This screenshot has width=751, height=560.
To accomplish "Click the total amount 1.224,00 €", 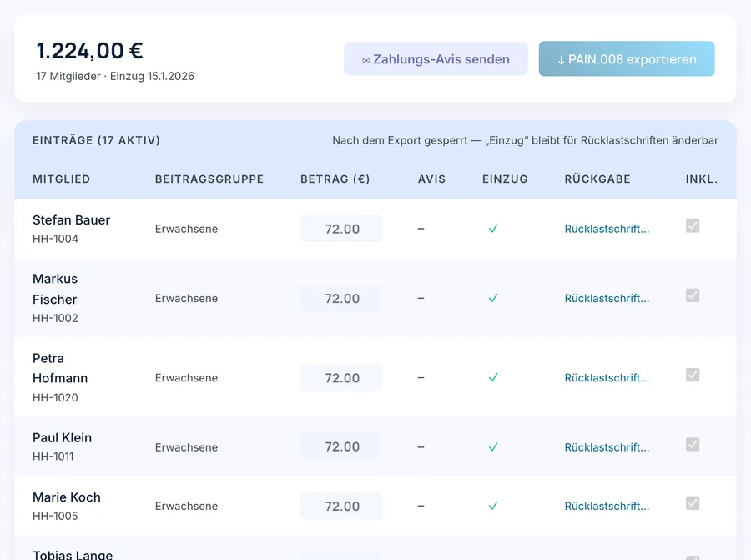I will pyautogui.click(x=89, y=51).
